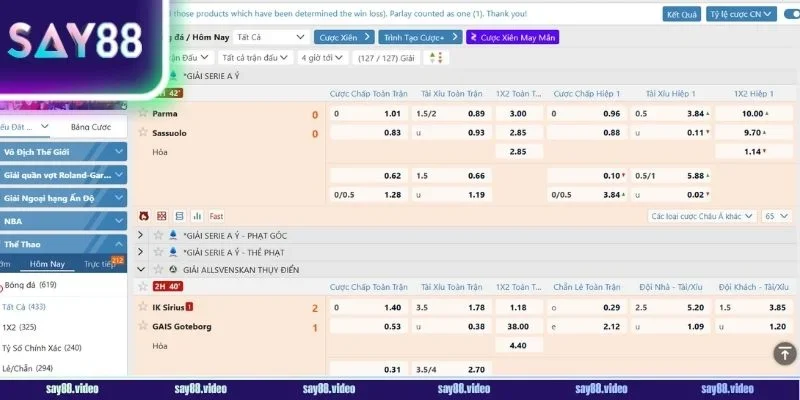Favorite the Parma team with star
Screen dimensions: 800x400
click(x=143, y=113)
